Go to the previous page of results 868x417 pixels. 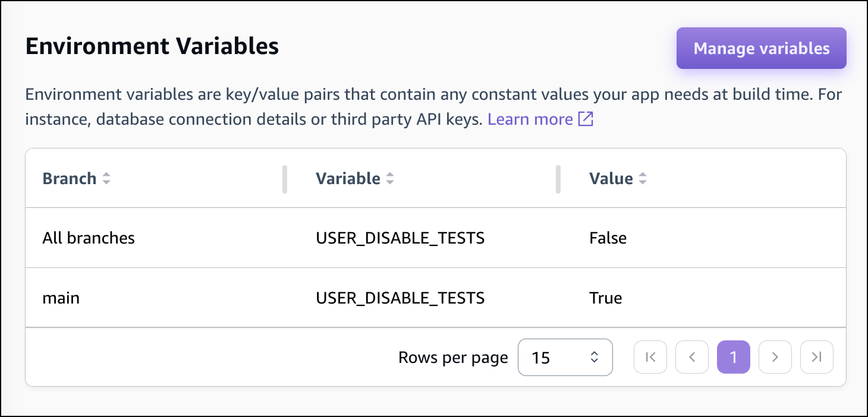click(x=692, y=357)
